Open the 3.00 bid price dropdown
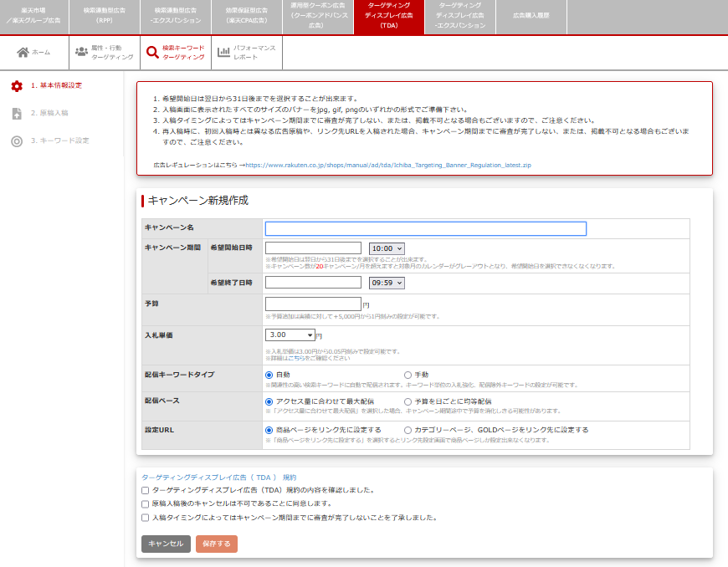This screenshot has height=567, width=728. point(290,334)
